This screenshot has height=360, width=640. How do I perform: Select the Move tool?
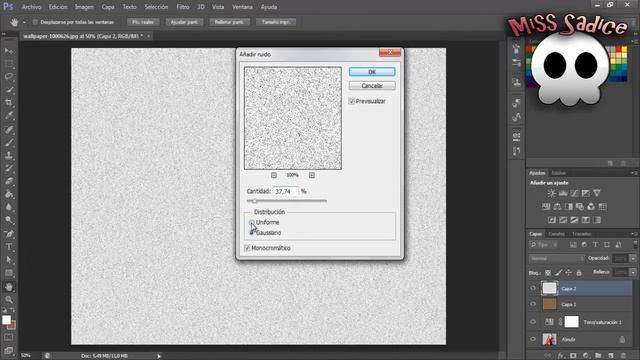9,51
